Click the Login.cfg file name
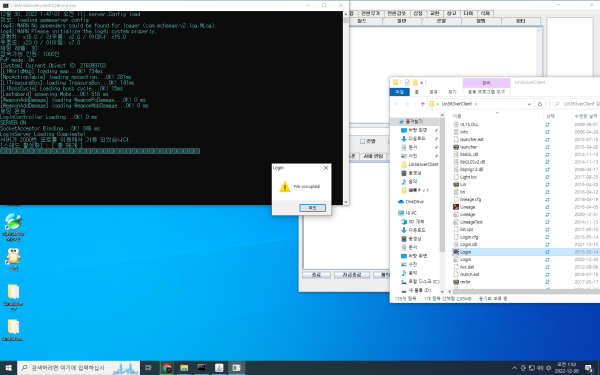The height and width of the screenshot is (375, 600). (x=469, y=237)
